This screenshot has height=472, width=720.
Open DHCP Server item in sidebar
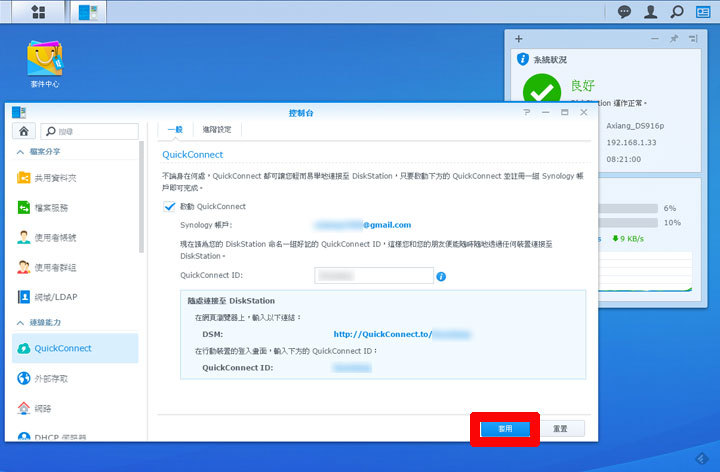pos(75,437)
